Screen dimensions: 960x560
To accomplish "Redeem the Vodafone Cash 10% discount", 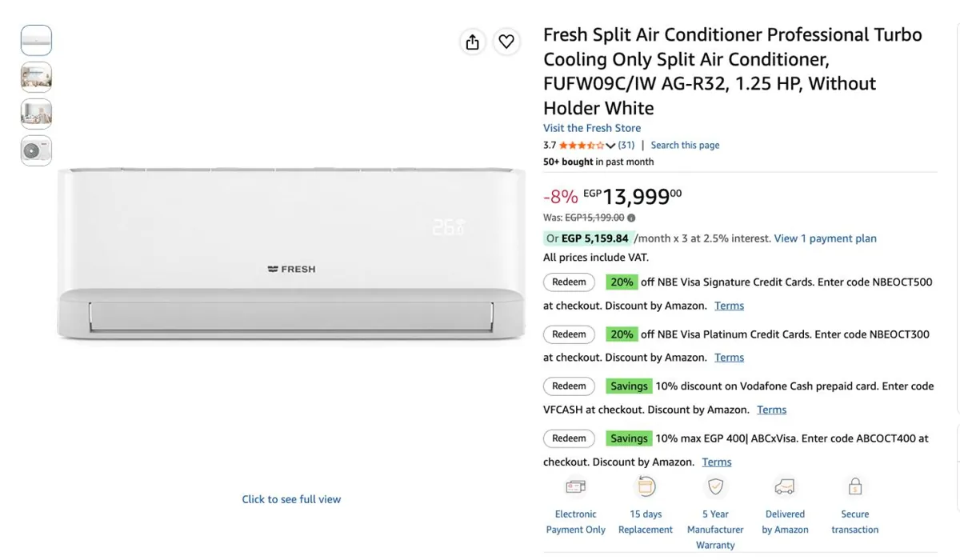I will pyautogui.click(x=569, y=386).
